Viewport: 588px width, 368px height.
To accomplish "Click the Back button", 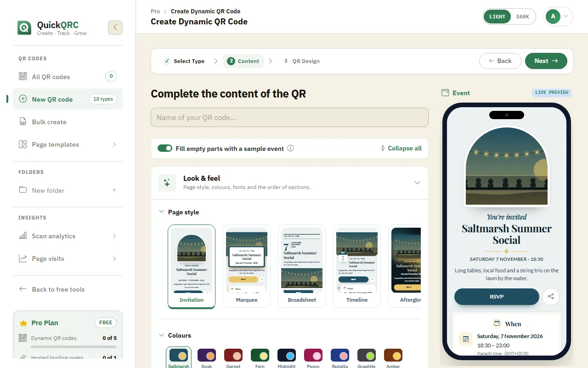I will point(500,61).
